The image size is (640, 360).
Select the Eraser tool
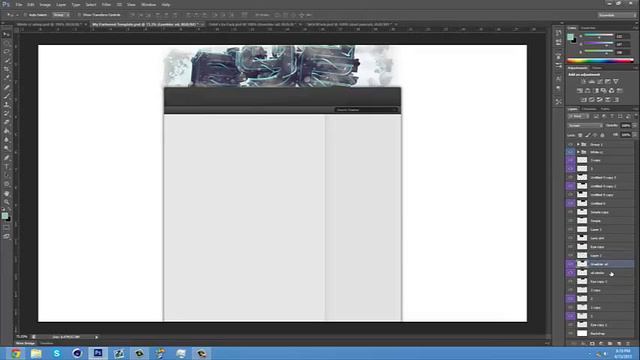click(7, 122)
